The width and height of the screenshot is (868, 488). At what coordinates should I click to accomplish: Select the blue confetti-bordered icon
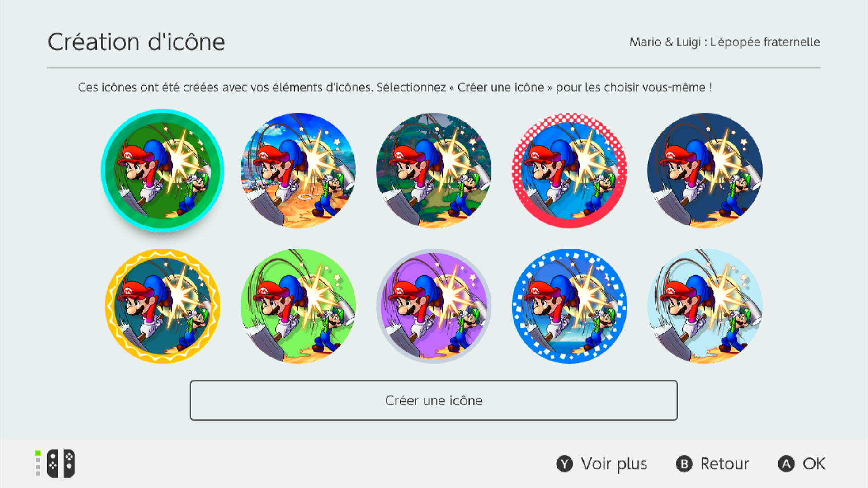coord(569,306)
